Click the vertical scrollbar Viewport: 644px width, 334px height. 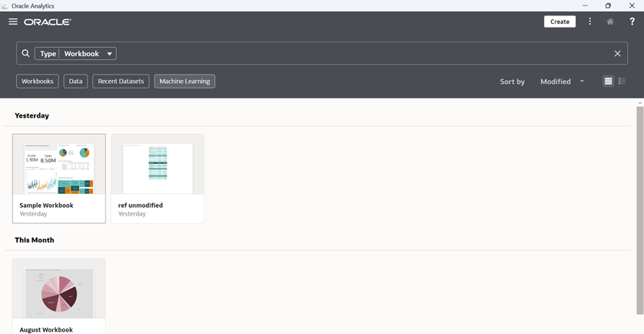(x=639, y=210)
